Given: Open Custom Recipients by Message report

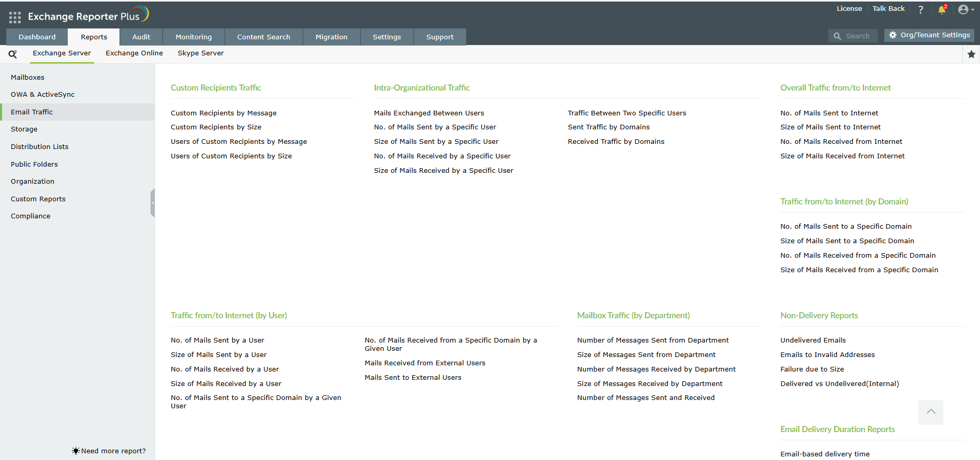Looking at the screenshot, I should click(x=224, y=113).
